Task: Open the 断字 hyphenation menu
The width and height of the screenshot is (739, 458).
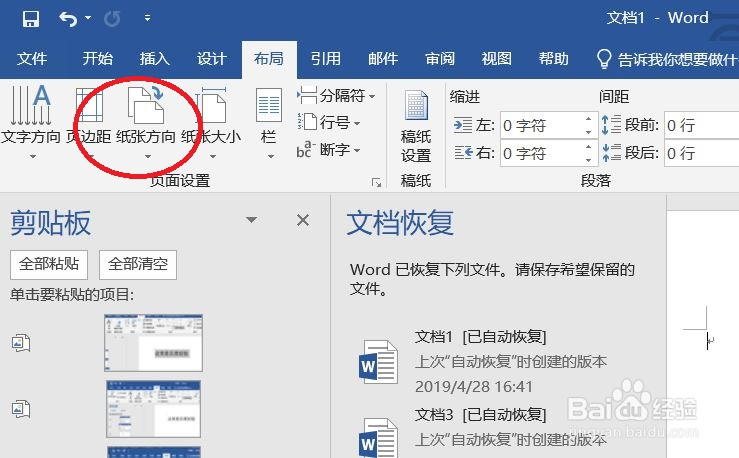Action: pyautogui.click(x=329, y=150)
